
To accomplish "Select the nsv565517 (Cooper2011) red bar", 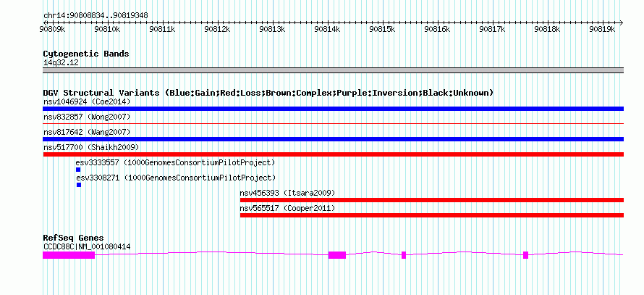I will 432,215.
